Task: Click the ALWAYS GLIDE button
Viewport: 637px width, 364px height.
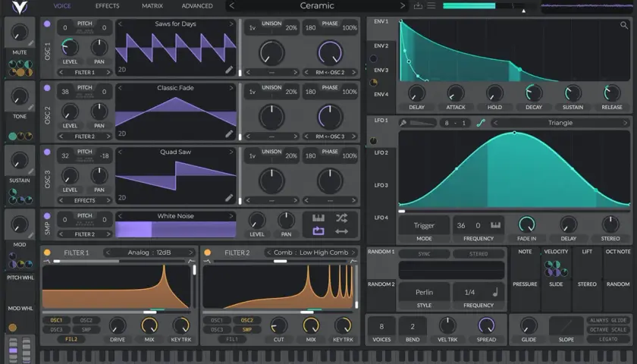Action: tap(608, 320)
